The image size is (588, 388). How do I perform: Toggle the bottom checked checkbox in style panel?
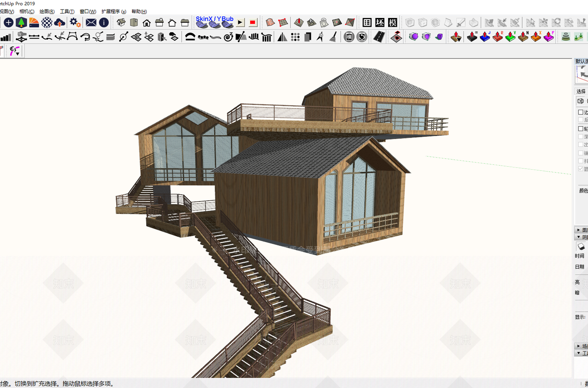point(581,169)
